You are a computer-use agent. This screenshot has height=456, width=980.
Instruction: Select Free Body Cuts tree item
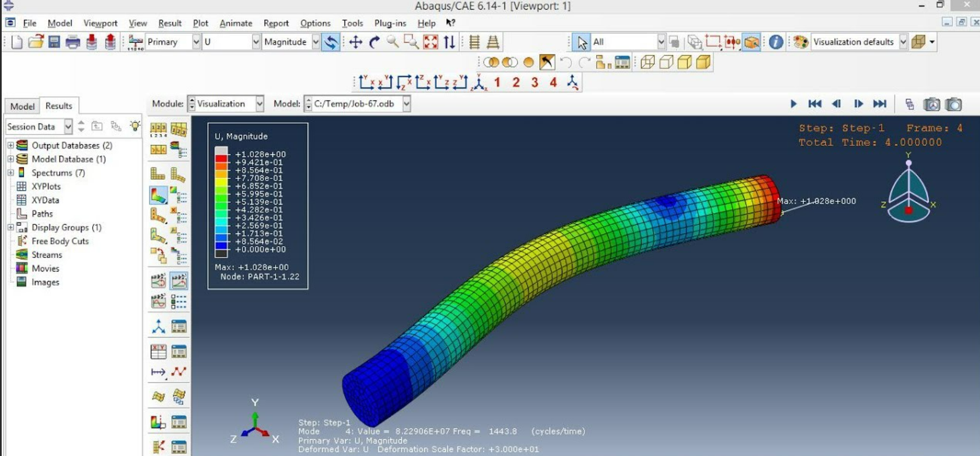point(60,241)
